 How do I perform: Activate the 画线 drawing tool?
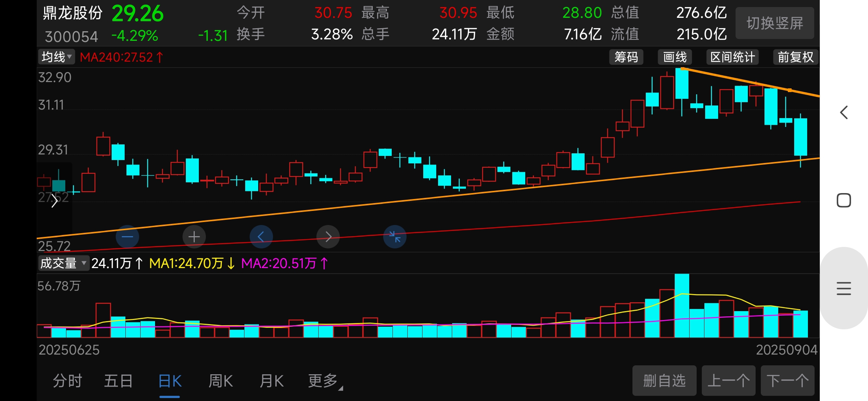675,57
